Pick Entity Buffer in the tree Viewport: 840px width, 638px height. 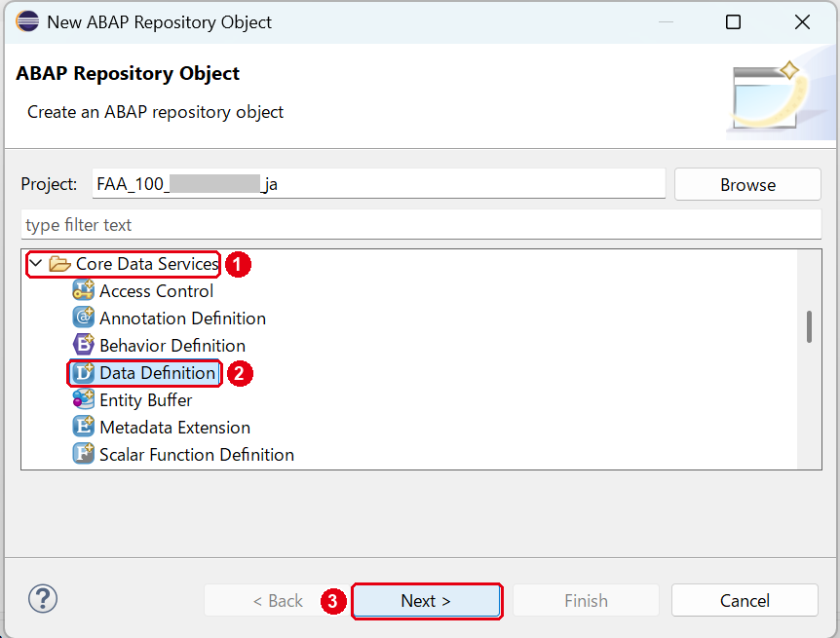(x=146, y=400)
